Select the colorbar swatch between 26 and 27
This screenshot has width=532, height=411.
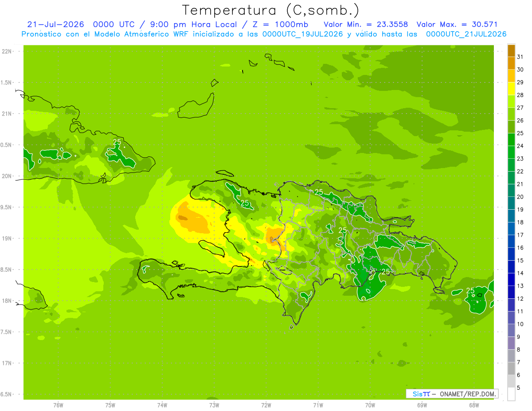tap(511, 114)
